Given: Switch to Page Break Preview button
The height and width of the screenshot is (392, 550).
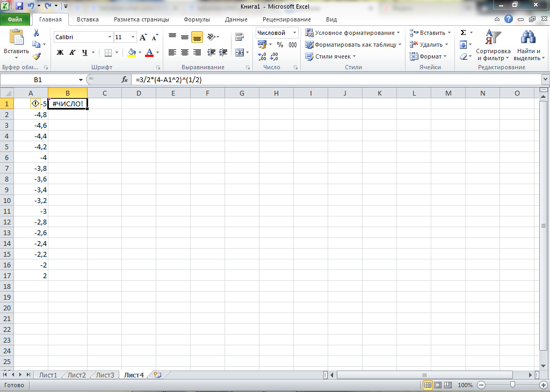Looking at the screenshot, I should click(x=448, y=385).
